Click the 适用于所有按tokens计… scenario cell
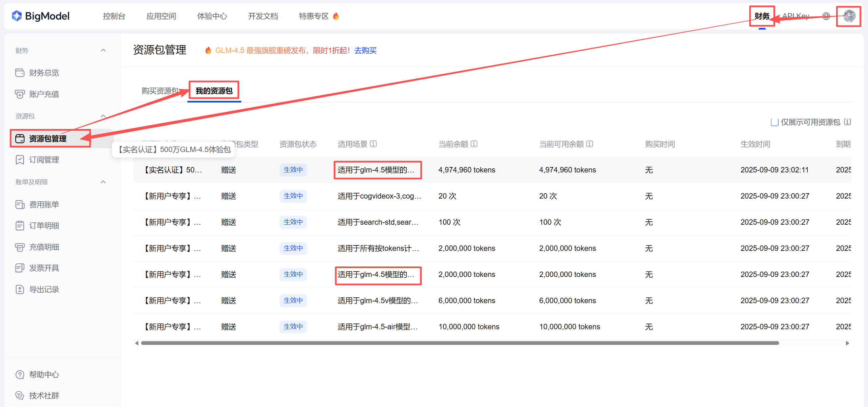Viewport: 868px width, 407px height. pyautogui.click(x=378, y=248)
